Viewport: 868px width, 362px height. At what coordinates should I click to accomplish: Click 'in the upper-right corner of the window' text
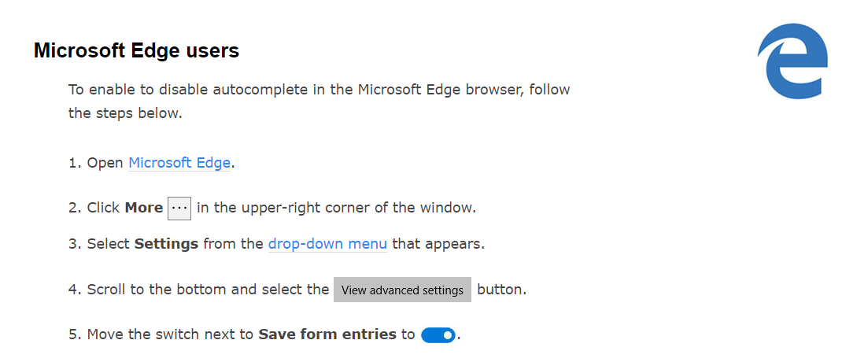[x=336, y=209]
